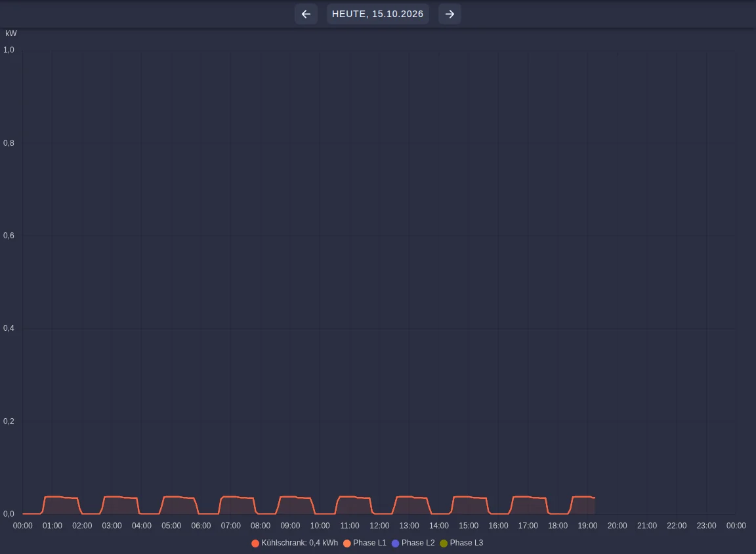Click the 12:00 time label
The height and width of the screenshot is (554, 756).
379,526
